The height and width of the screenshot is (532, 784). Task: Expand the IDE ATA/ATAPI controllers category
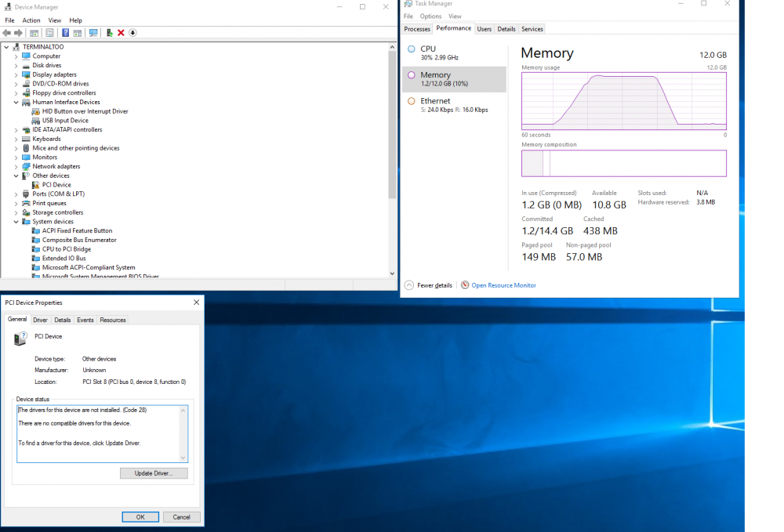(16, 130)
